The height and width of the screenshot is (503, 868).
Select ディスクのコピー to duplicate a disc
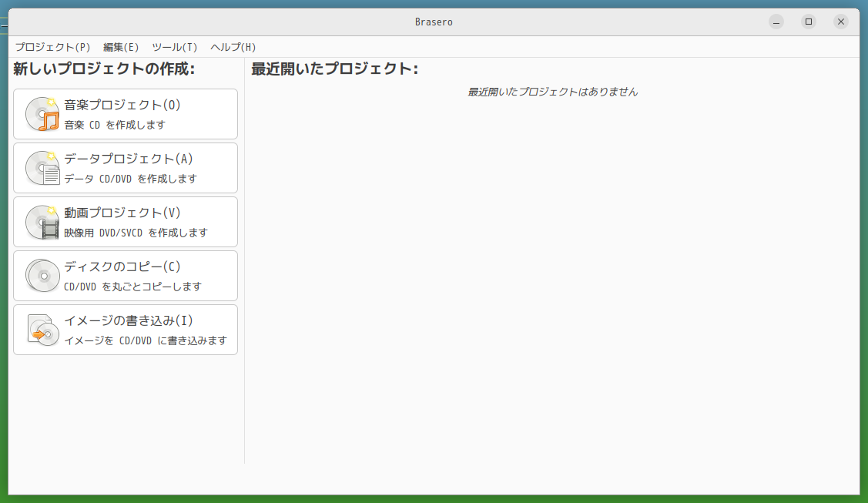[126, 276]
